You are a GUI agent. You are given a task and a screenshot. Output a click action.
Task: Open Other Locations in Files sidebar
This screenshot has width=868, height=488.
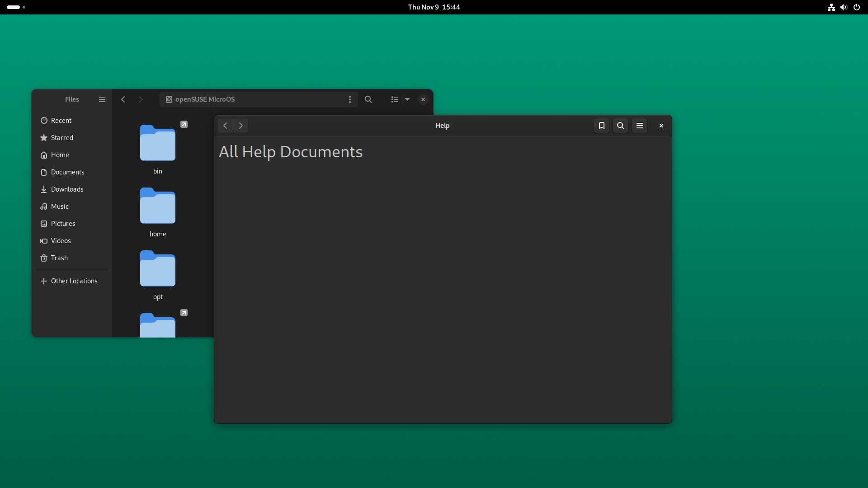[72, 281]
